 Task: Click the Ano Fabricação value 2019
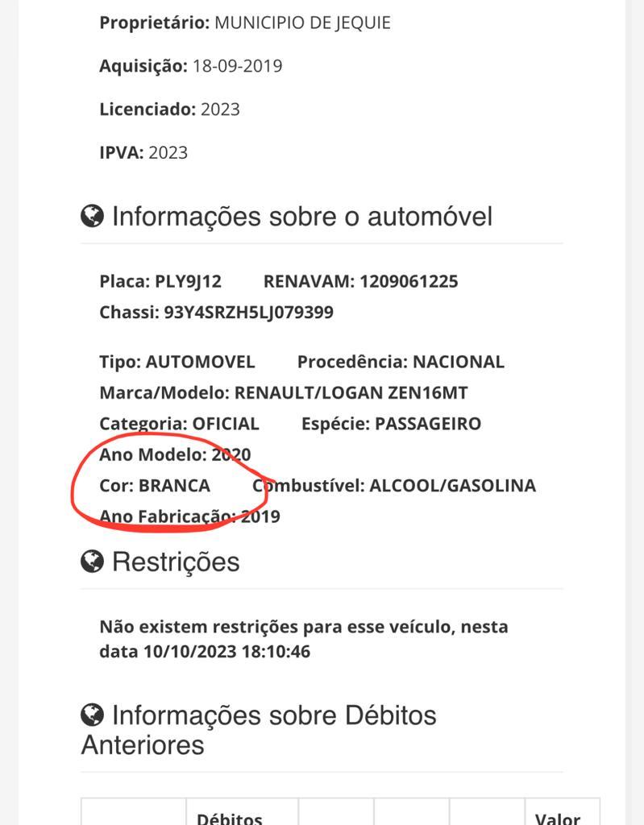tap(260, 516)
